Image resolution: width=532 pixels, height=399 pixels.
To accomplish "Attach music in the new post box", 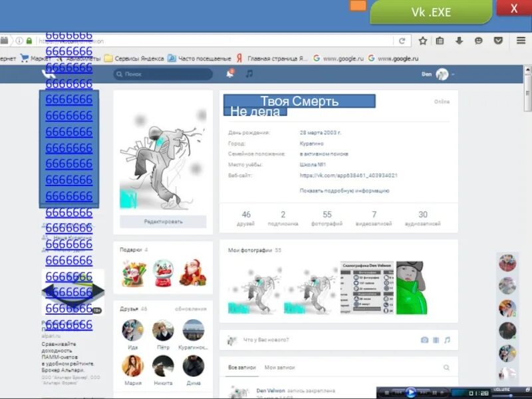I will coord(447,340).
